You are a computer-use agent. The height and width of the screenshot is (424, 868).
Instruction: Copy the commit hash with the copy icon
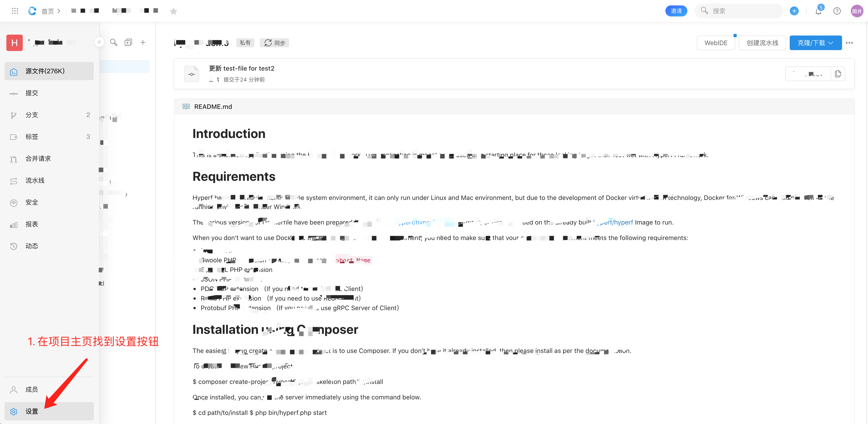(x=838, y=74)
